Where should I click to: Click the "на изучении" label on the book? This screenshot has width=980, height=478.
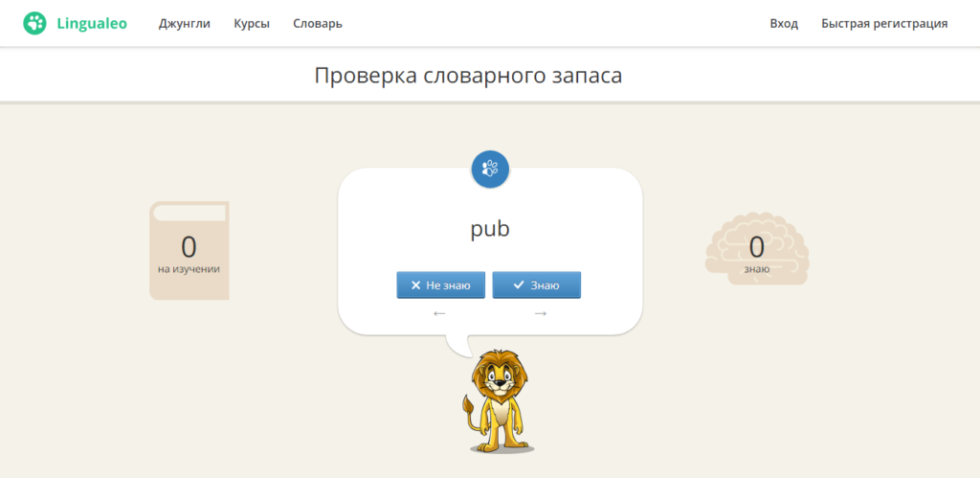pyautogui.click(x=189, y=269)
